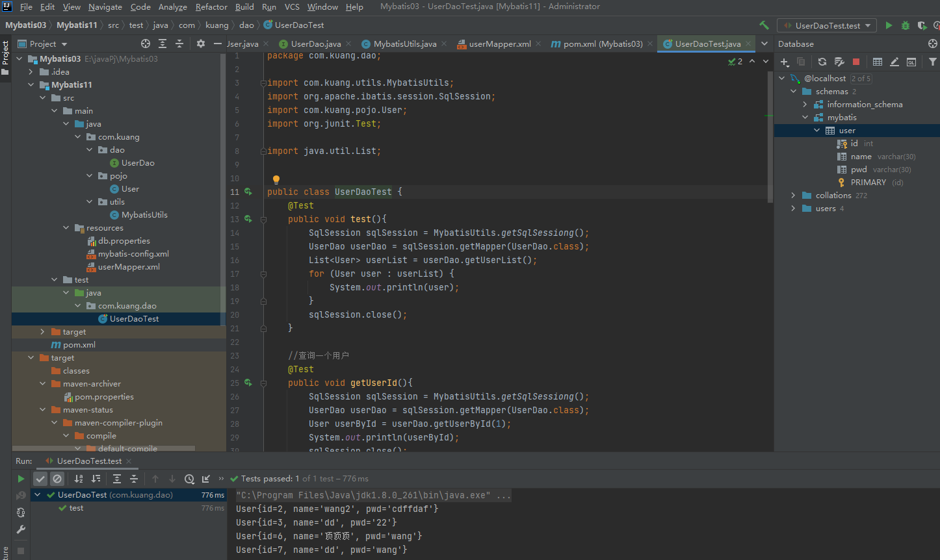Refresh the database connection
Viewport: 940px width, 560px height.
coord(822,62)
